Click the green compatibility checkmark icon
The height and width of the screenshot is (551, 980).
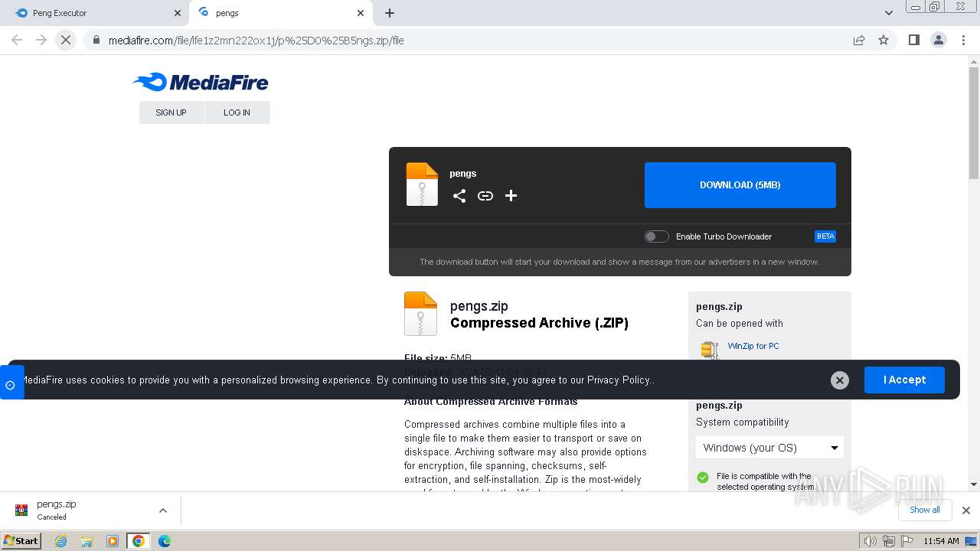(x=703, y=478)
